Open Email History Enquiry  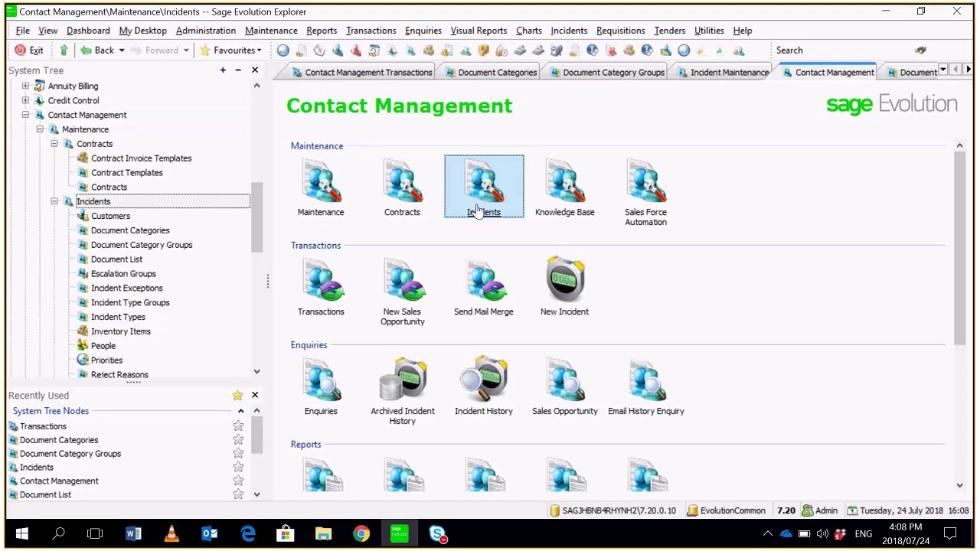(x=645, y=386)
